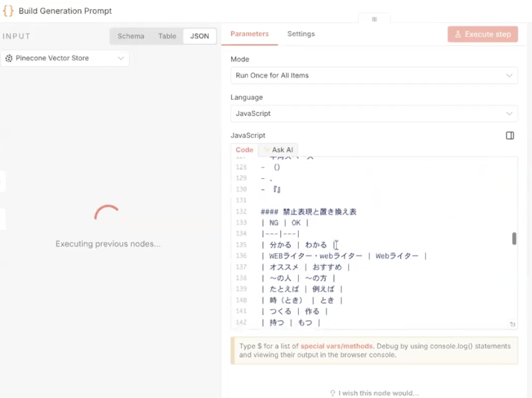Click the lightbulb feedback icon
The width and height of the screenshot is (532, 398).
point(332,393)
